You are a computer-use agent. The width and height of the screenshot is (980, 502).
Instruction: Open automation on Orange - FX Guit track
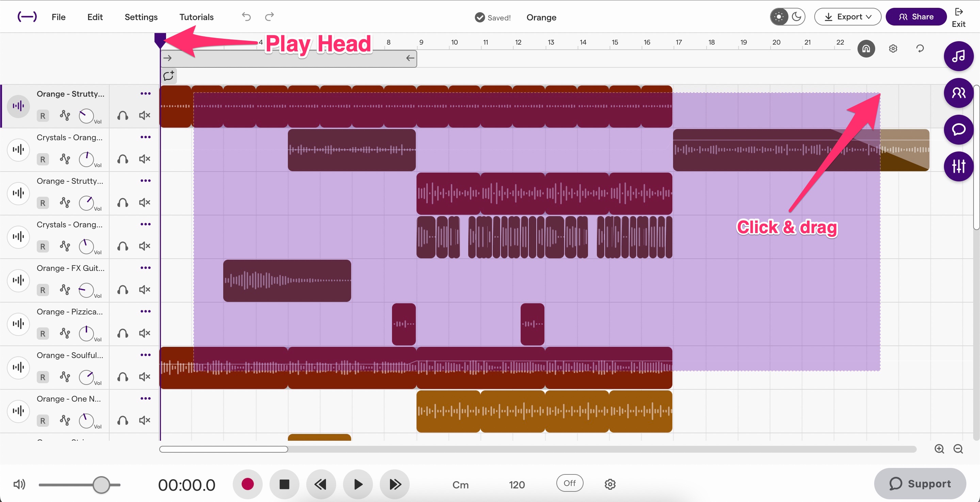[65, 290]
